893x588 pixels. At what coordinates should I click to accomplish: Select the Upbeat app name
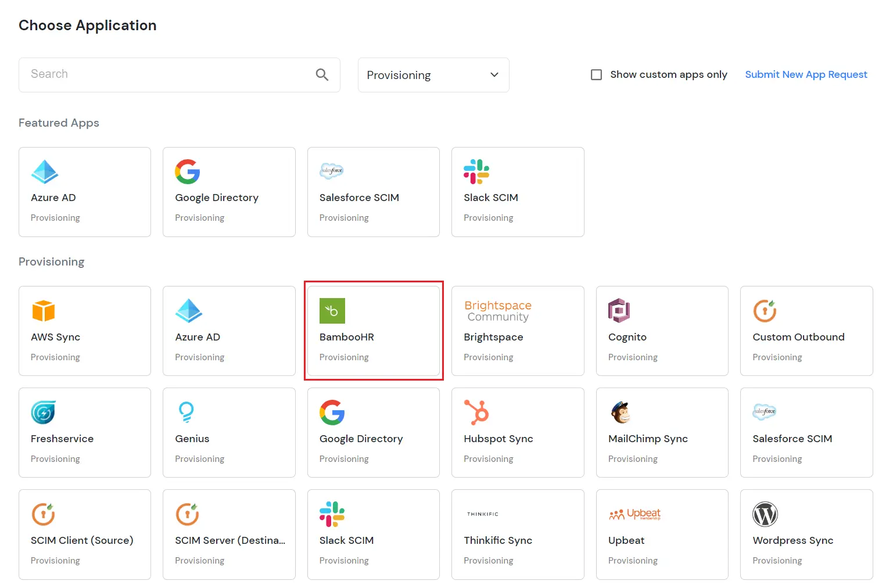tap(626, 540)
